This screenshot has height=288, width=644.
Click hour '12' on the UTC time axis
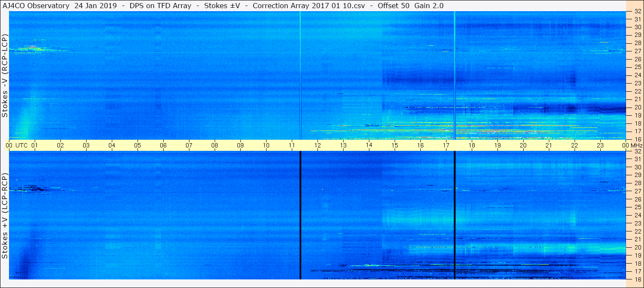[x=318, y=146]
